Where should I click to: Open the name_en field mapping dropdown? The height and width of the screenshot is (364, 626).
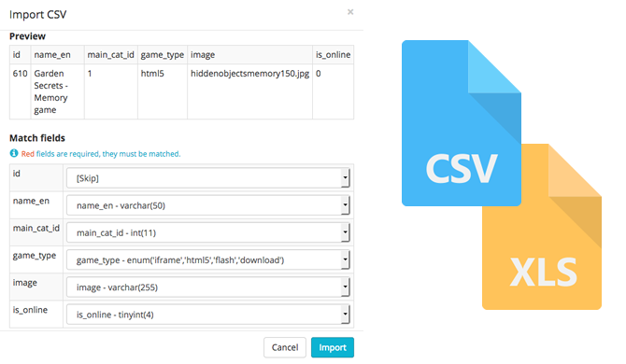point(208,205)
